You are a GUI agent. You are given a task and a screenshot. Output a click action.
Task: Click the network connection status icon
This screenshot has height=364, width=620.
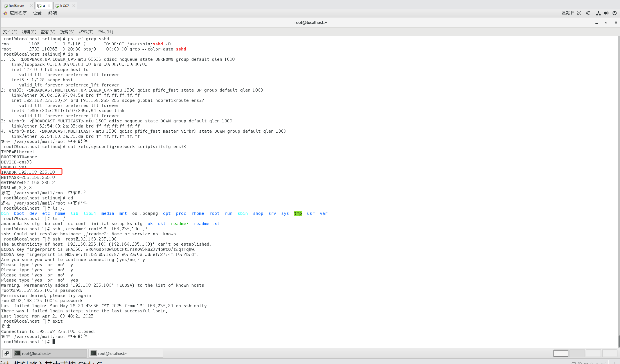coord(598,13)
